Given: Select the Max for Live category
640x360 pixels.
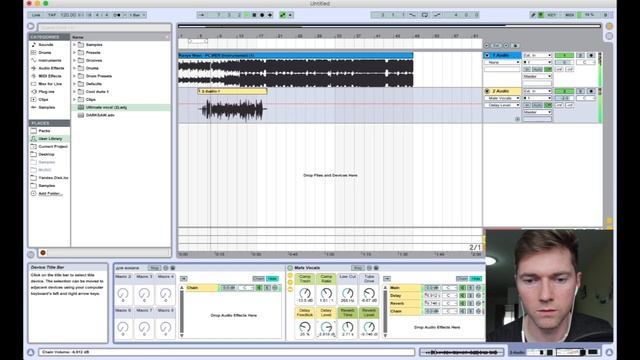Looking at the screenshot, I should (50, 84).
